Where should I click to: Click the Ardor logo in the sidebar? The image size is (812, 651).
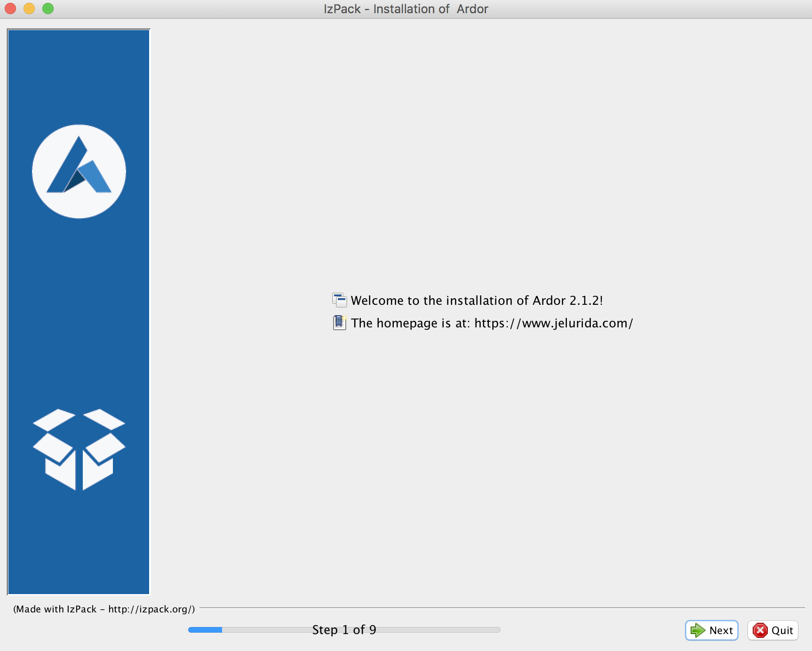79,171
